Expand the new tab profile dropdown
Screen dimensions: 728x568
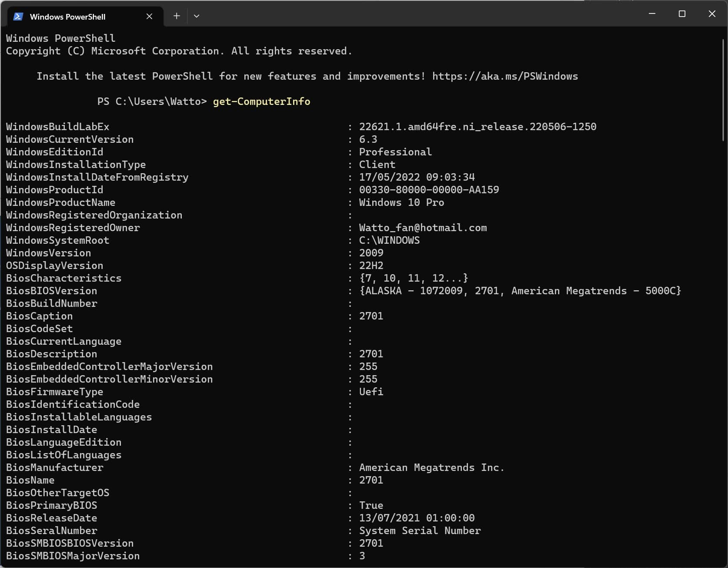click(x=197, y=16)
